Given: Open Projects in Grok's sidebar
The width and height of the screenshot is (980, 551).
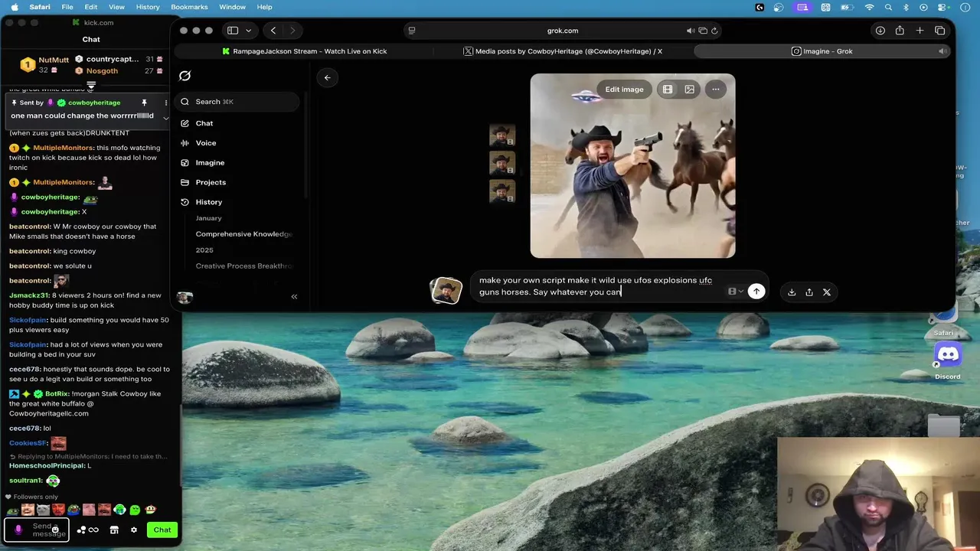Looking at the screenshot, I should [x=211, y=182].
